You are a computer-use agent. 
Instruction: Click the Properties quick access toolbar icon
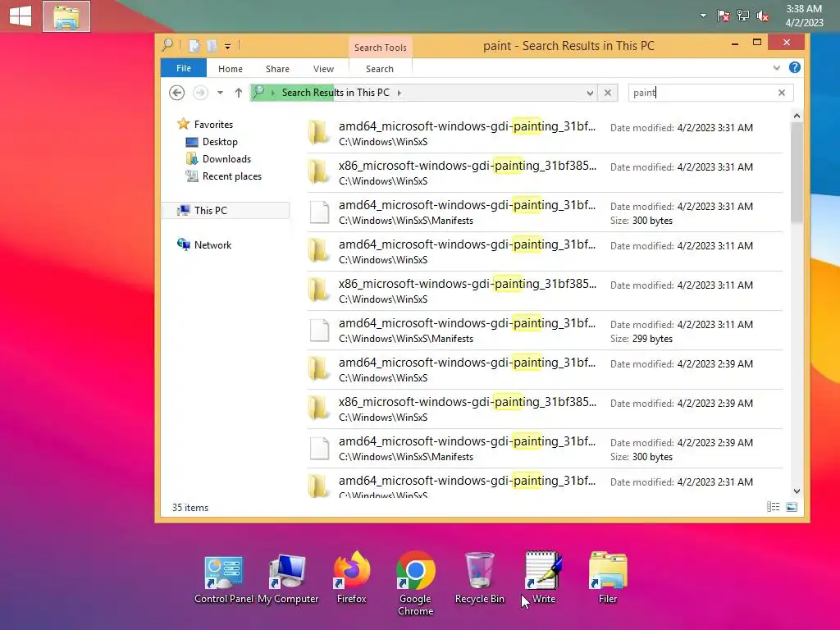click(194, 46)
